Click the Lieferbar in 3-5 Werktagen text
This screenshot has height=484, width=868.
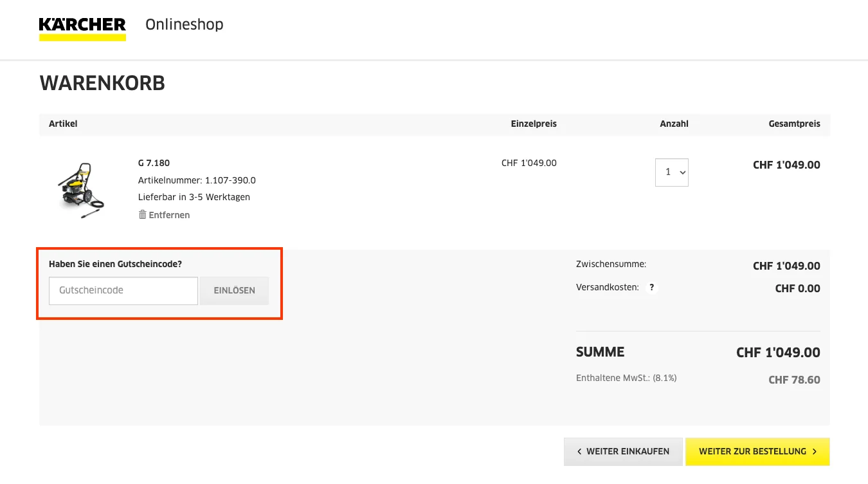(194, 197)
